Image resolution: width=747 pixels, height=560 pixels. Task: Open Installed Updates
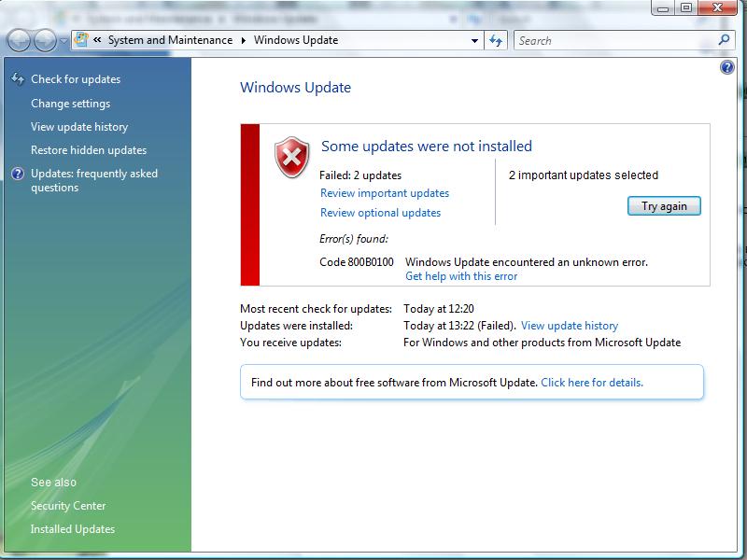[x=73, y=529]
